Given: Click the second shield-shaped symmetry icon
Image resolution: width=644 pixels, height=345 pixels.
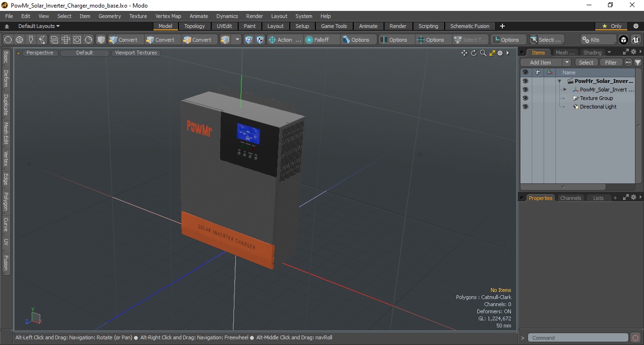Looking at the screenshot, I should tap(260, 40).
